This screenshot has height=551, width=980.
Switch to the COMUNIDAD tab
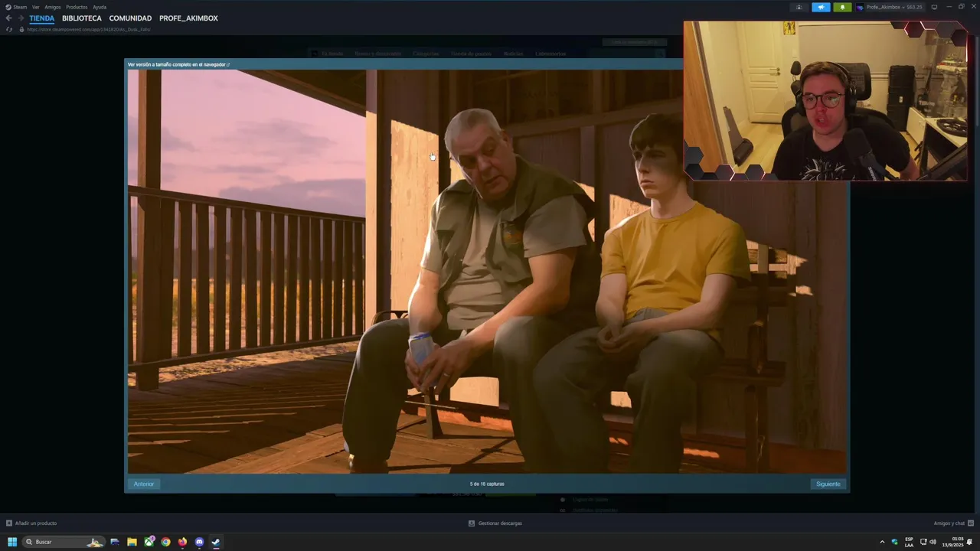click(130, 18)
